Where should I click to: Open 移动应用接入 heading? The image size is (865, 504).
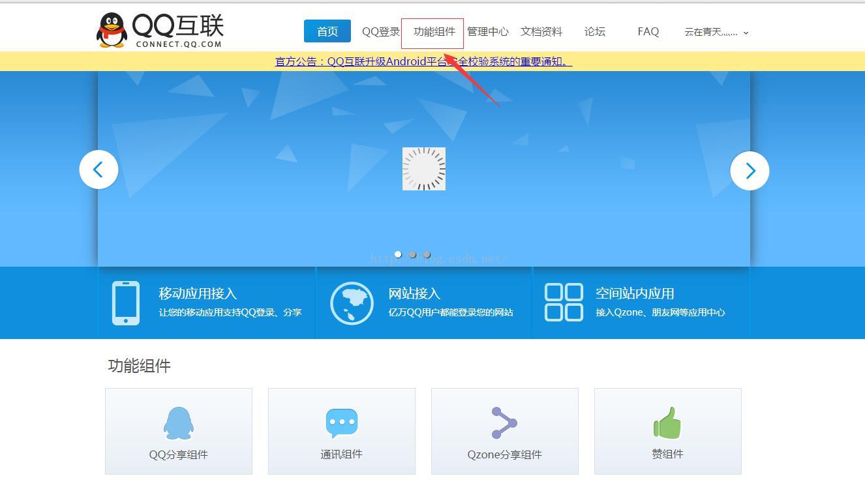click(x=198, y=293)
